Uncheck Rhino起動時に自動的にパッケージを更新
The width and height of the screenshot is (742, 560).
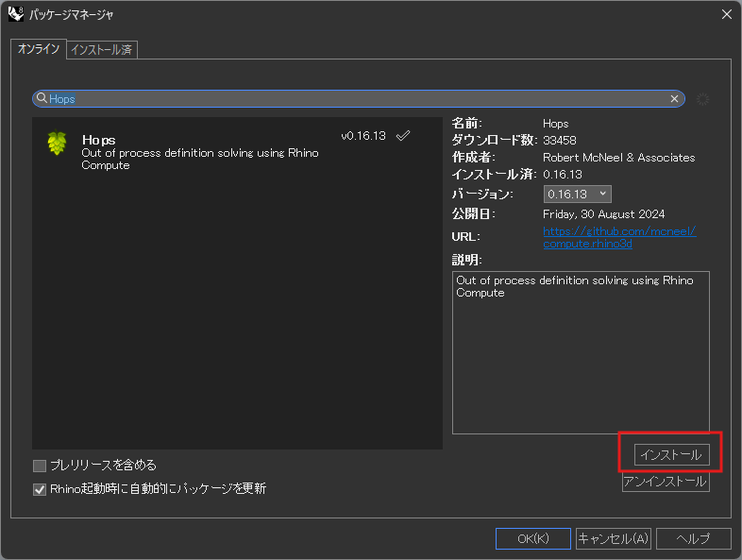click(x=40, y=489)
